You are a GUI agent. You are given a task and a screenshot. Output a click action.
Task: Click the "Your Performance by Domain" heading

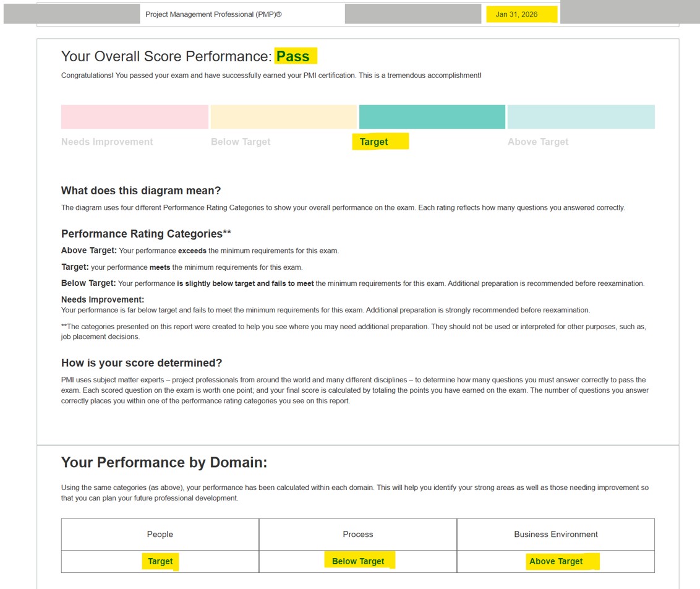[x=164, y=463]
